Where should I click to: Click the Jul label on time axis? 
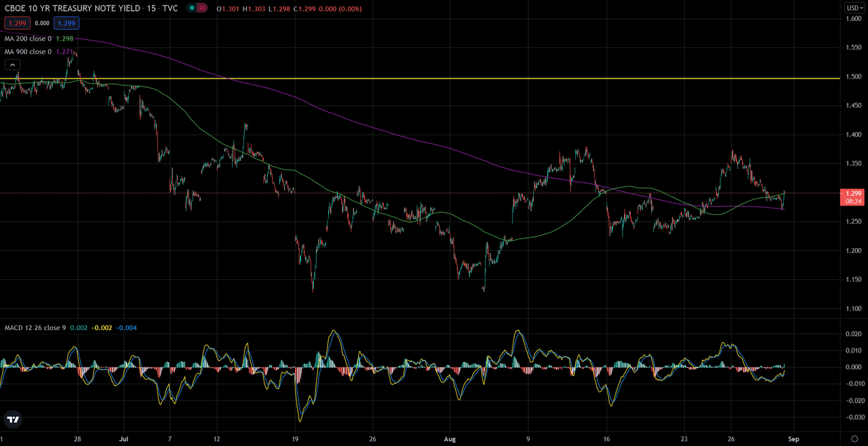pos(123,439)
